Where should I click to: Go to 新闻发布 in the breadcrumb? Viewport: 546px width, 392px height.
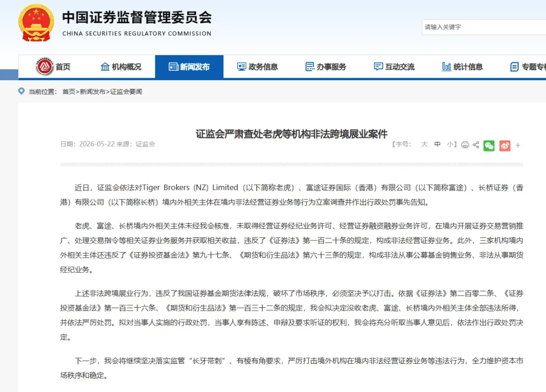click(93, 92)
